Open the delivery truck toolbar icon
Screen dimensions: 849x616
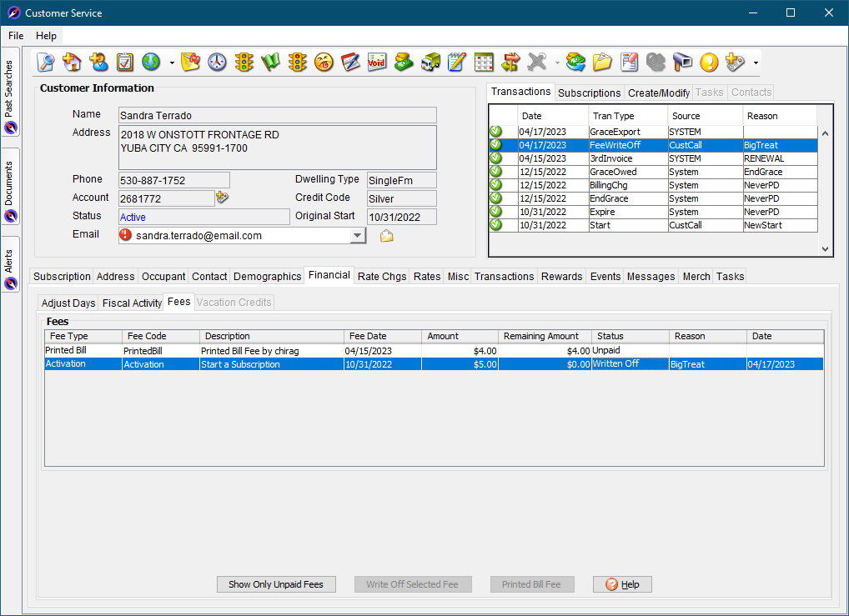[430, 63]
